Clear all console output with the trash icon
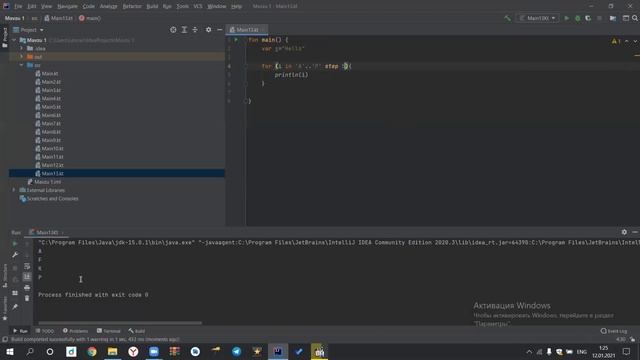Screen dimensions: 640x360 27,298
